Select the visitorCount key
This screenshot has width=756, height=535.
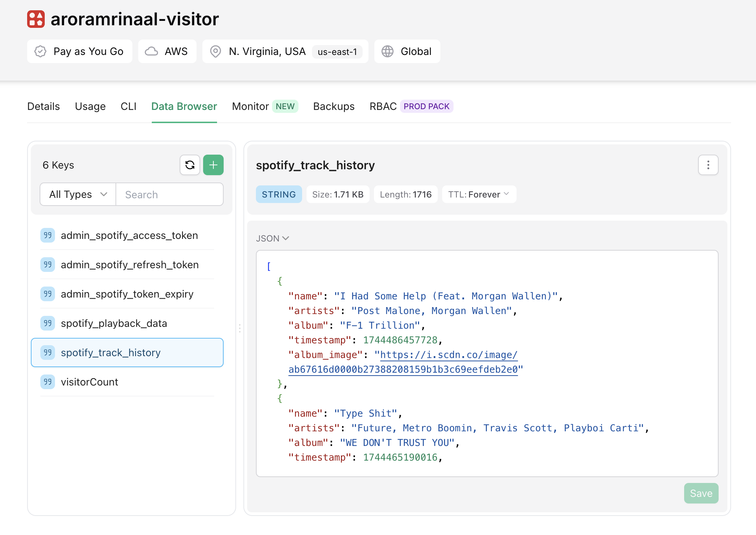pyautogui.click(x=127, y=382)
